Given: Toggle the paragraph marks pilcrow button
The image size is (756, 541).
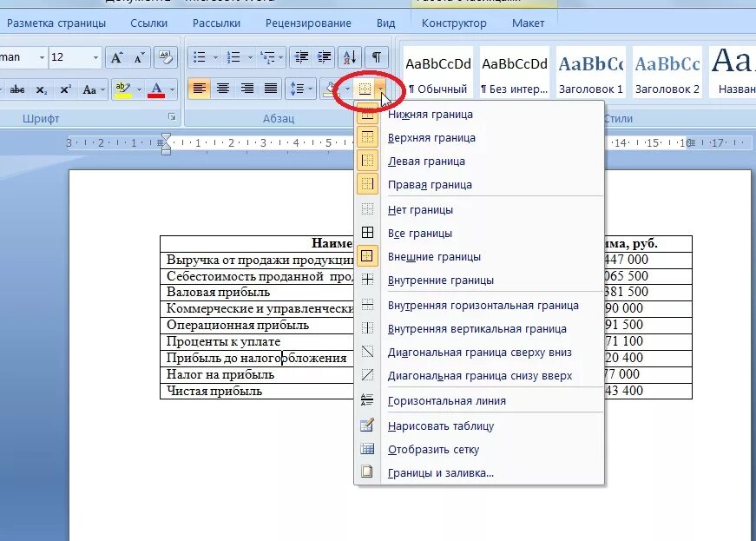Looking at the screenshot, I should [x=377, y=58].
